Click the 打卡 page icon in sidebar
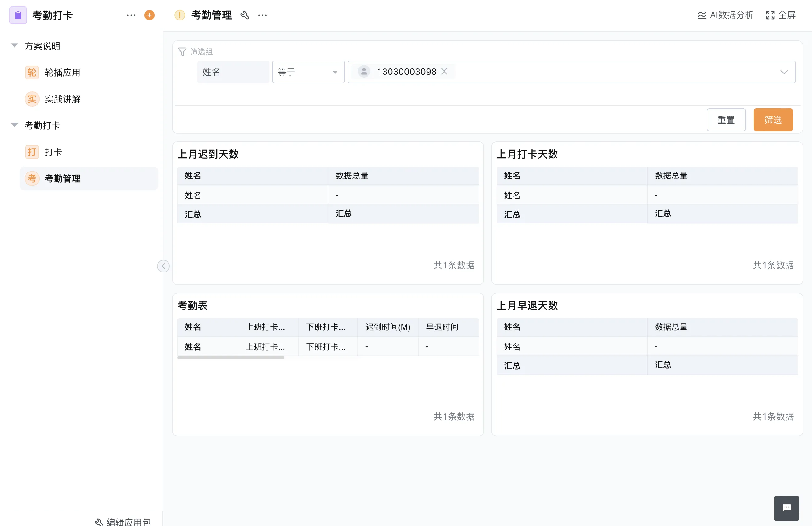Screen dimensions: 812x526 [x=32, y=152]
